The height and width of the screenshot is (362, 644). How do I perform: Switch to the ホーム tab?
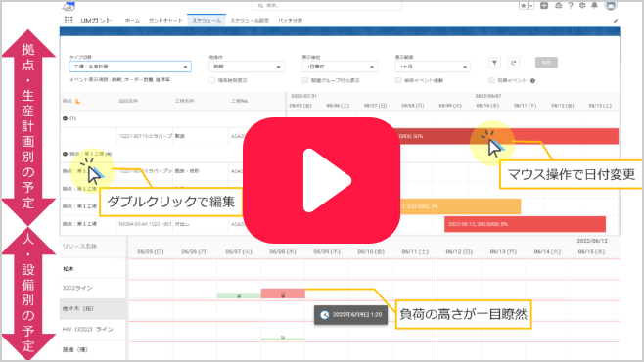point(132,21)
